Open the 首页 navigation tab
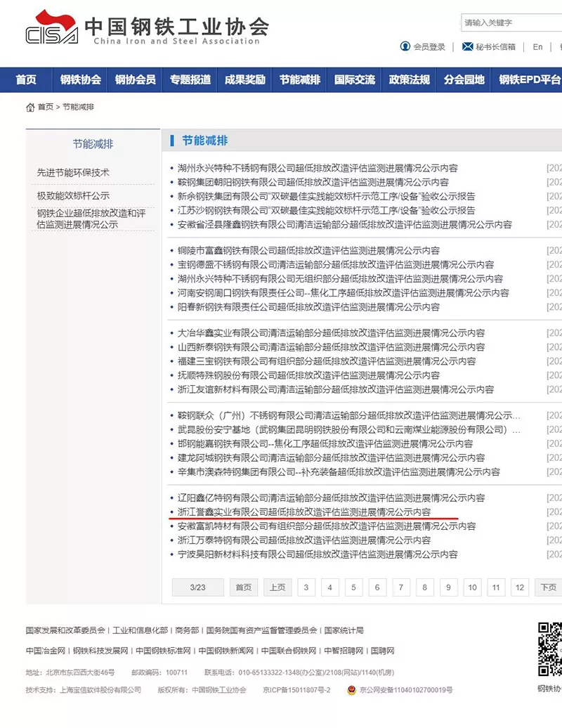This screenshot has width=562, height=728. pyautogui.click(x=26, y=80)
